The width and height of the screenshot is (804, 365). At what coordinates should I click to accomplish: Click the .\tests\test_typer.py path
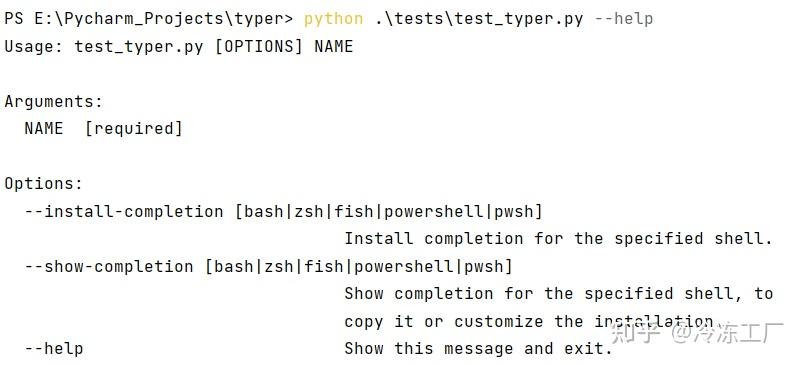click(479, 19)
